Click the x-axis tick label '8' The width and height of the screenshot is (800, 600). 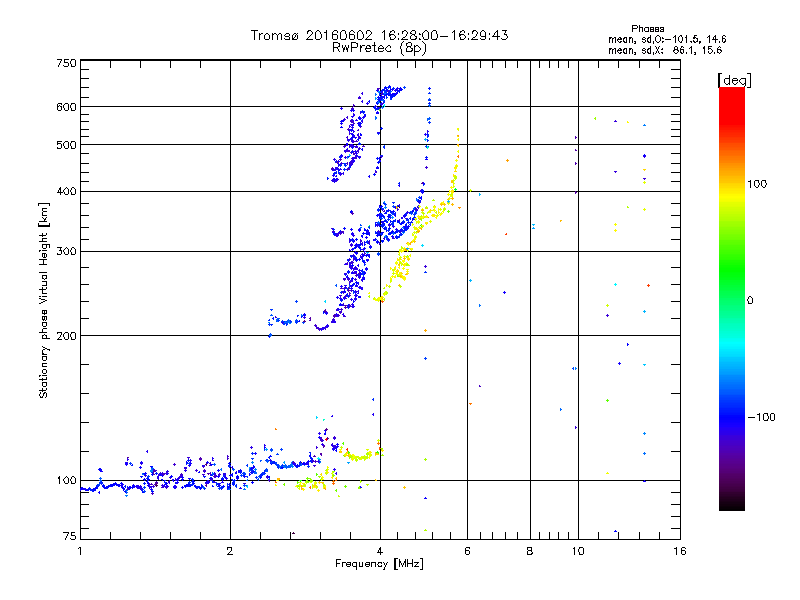[530, 551]
